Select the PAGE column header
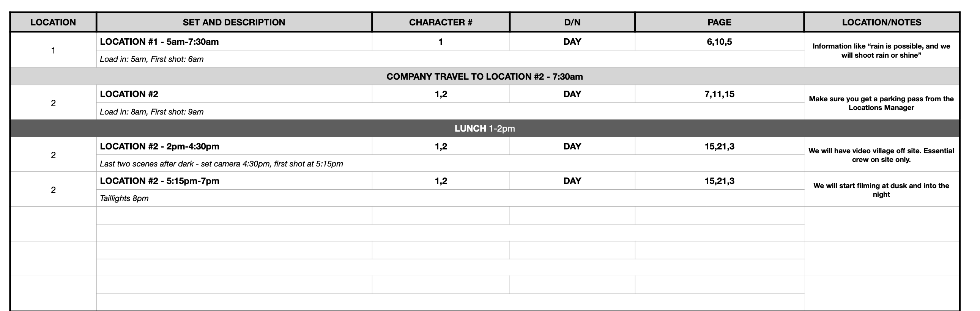Screen dimensions: 980x311 [719, 22]
